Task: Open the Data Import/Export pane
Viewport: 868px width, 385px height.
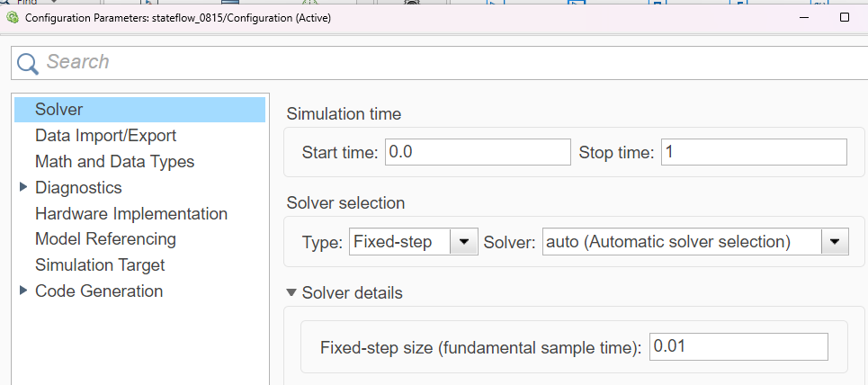Action: click(106, 136)
